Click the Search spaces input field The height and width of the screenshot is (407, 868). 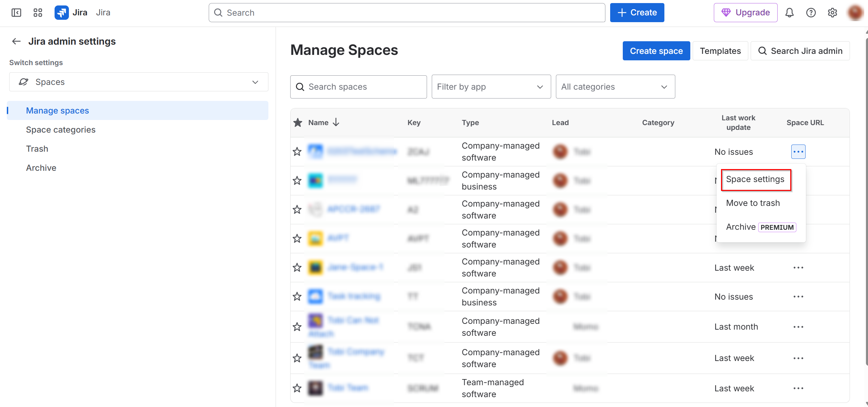[358, 87]
